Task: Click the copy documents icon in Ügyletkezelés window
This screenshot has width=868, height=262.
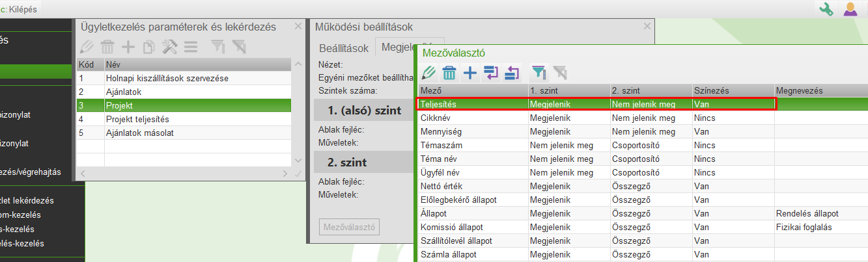Action: point(148,47)
